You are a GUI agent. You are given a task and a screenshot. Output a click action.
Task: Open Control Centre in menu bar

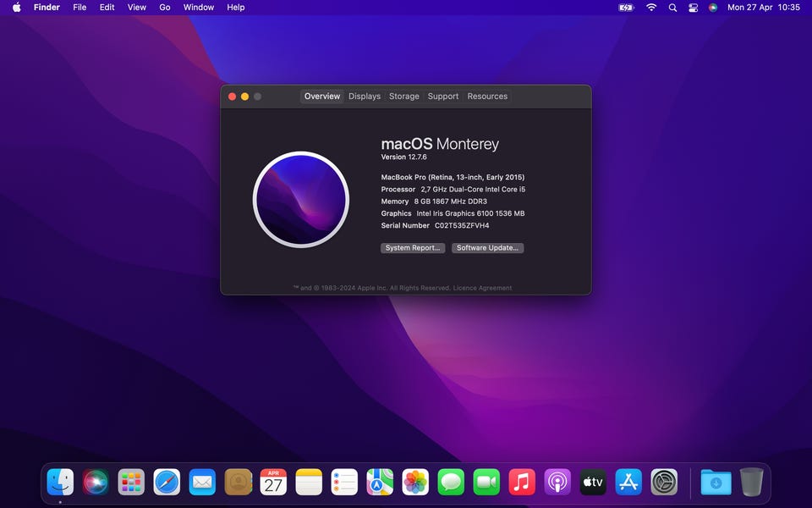tap(693, 8)
